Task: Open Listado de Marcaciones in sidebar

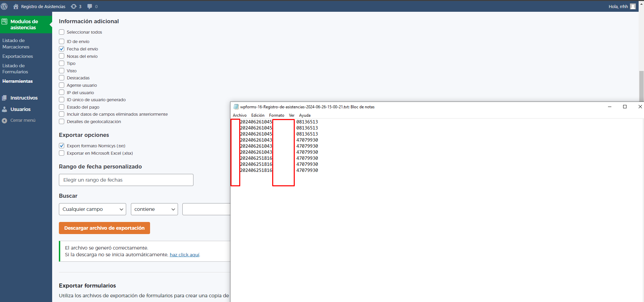Action: tap(16, 44)
